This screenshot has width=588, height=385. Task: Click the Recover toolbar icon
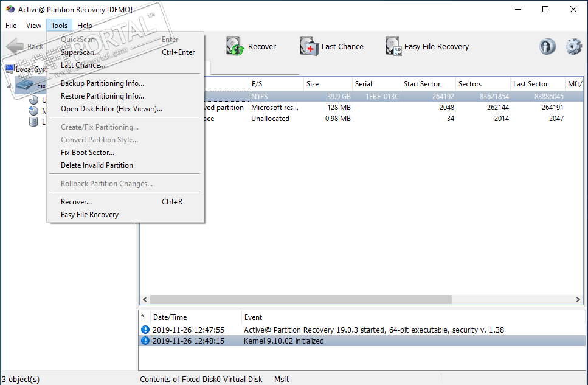point(235,46)
